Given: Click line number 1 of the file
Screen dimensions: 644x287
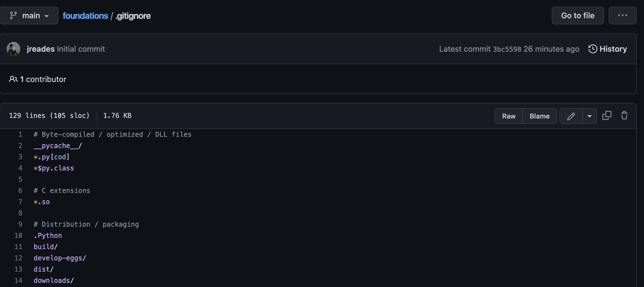Looking at the screenshot, I should coord(20,135).
